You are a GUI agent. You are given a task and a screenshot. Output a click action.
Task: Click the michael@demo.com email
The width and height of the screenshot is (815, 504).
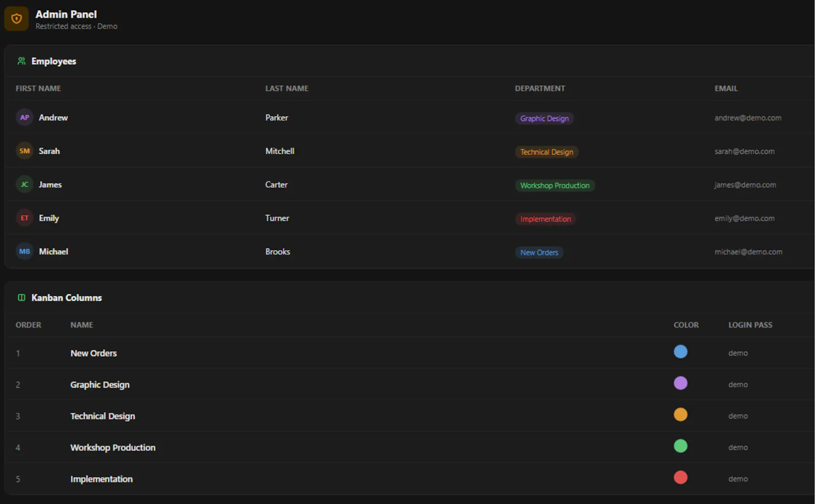click(x=748, y=252)
